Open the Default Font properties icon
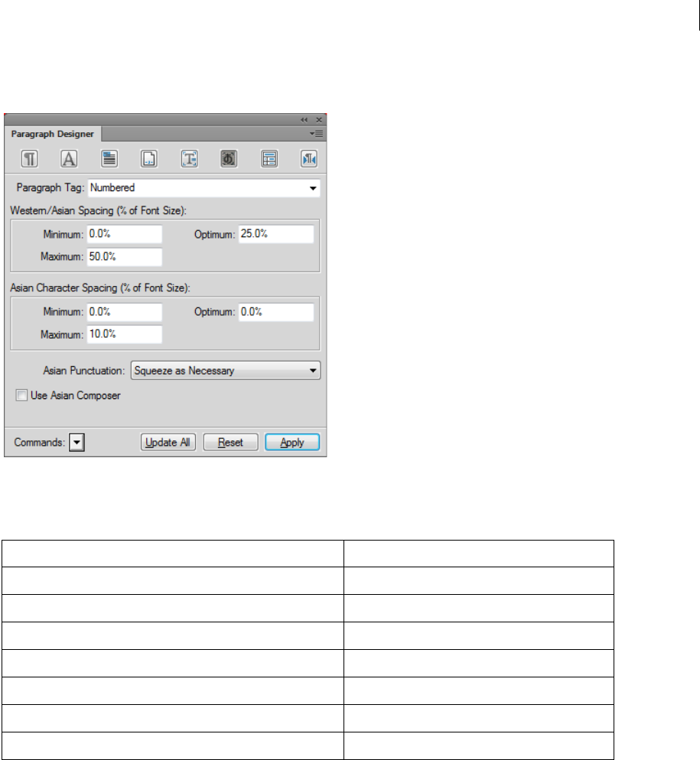 [x=69, y=158]
